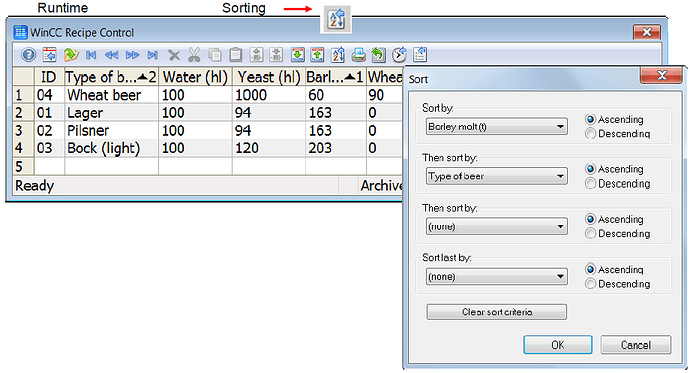This screenshot has width=690, height=373.
Task: Click the 'Water (hl)' column header
Action: click(x=195, y=77)
